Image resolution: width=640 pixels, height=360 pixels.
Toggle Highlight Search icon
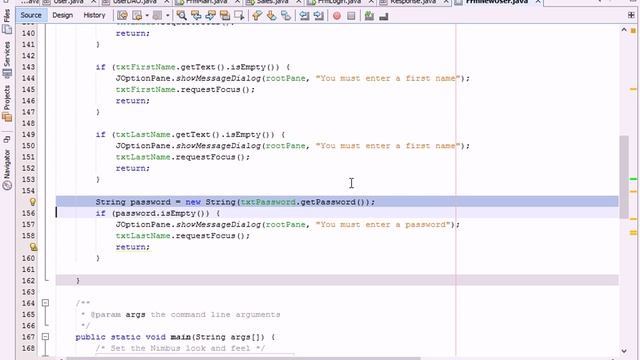[225, 16]
